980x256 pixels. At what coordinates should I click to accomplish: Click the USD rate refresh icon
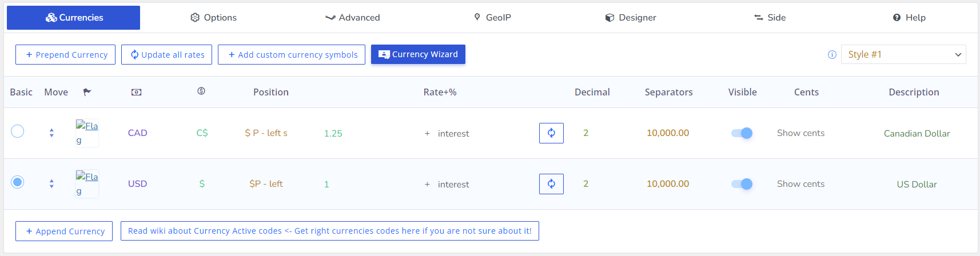point(551,184)
